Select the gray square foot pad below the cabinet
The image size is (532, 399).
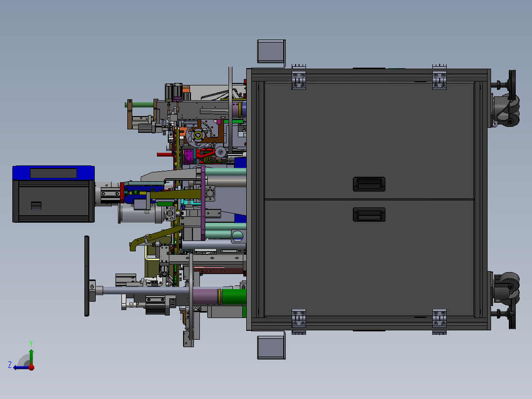coord(271,347)
